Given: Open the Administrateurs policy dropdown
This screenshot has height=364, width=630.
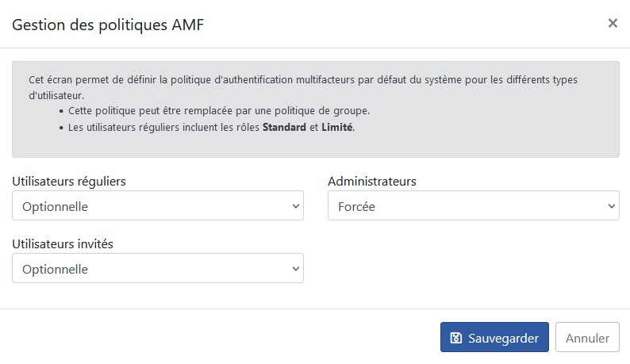Looking at the screenshot, I should (x=474, y=205).
